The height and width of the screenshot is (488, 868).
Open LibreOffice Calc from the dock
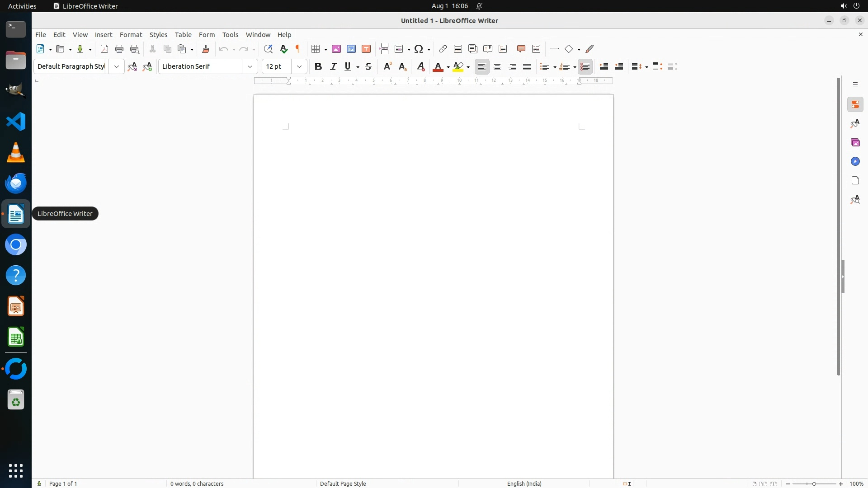pos(16,337)
